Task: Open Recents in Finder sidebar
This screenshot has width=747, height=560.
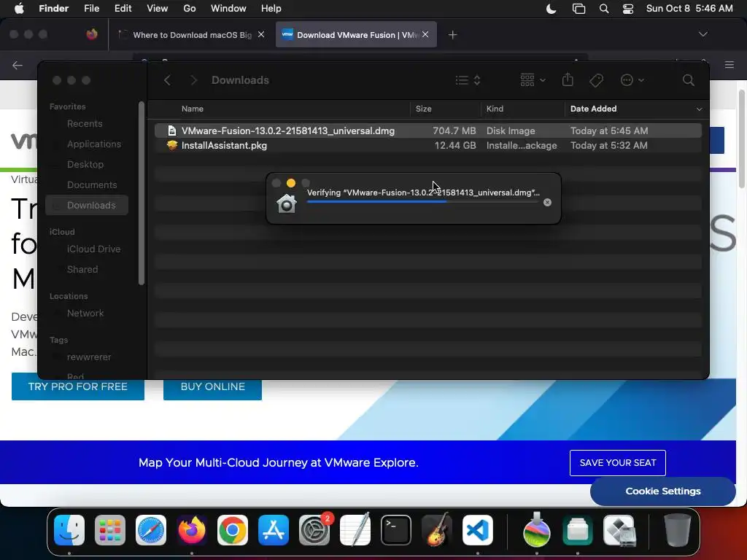Action: 85,124
